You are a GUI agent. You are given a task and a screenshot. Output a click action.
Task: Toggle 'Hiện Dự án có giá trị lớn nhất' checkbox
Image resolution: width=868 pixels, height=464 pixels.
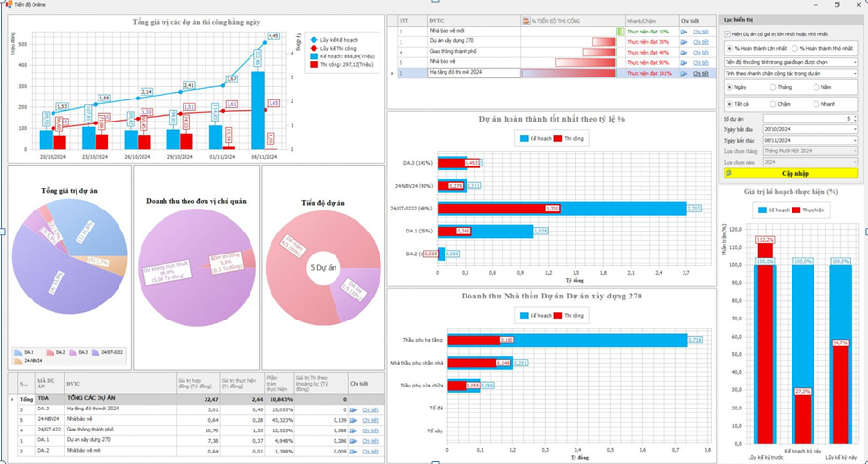(727, 33)
